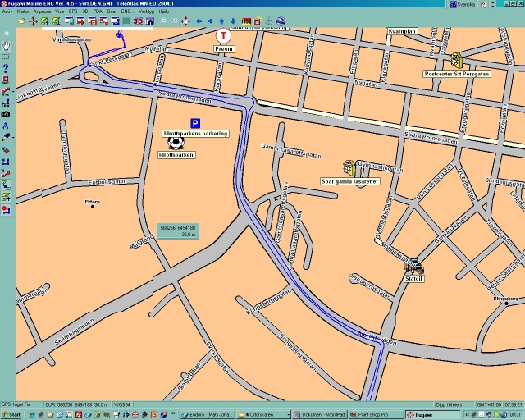Viewport: 525px width, 420px height.
Task: Open the PDA menu
Action: pyautogui.click(x=98, y=11)
